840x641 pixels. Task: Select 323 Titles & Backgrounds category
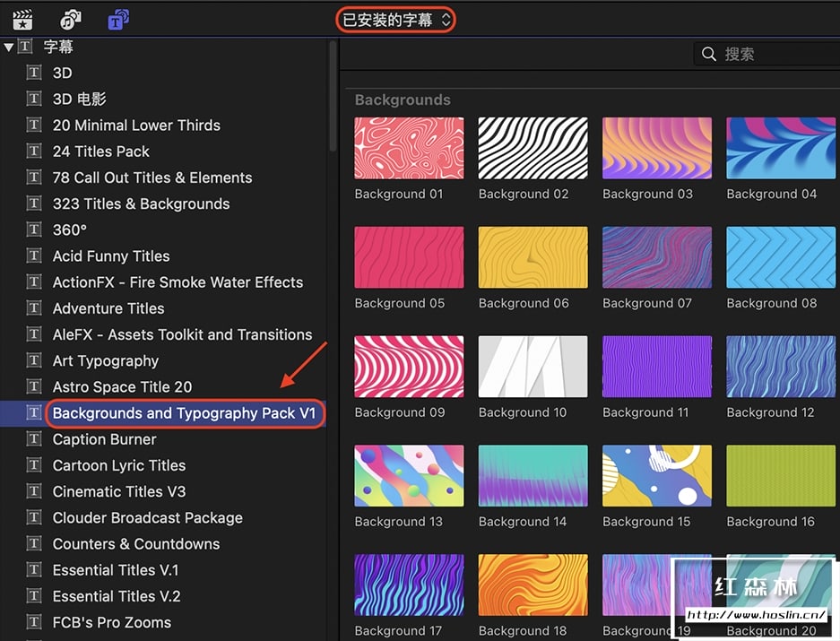click(x=141, y=204)
